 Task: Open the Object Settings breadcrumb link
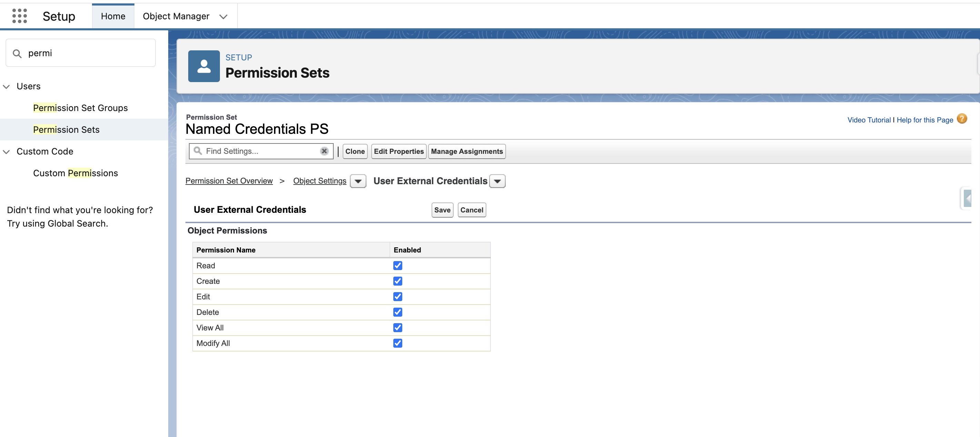[320, 181]
